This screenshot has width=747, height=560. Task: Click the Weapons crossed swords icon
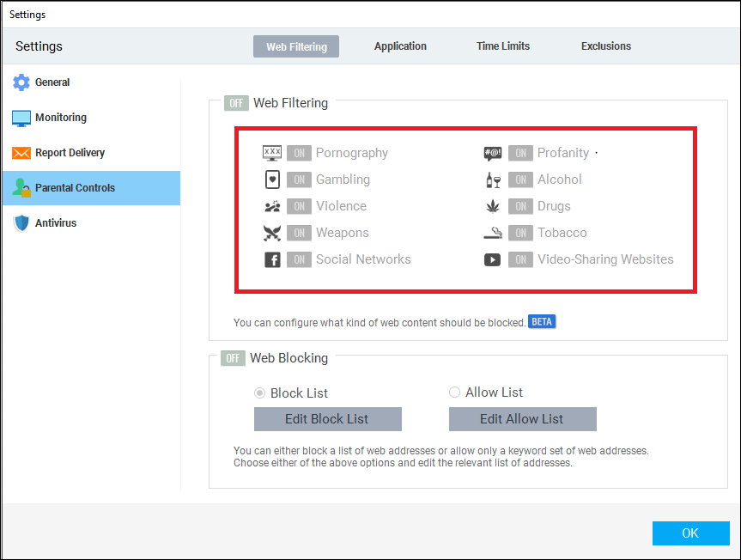272,233
